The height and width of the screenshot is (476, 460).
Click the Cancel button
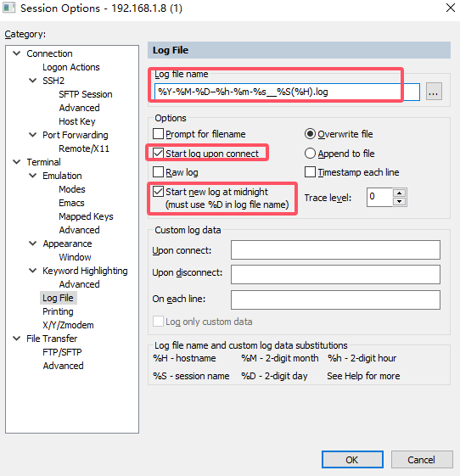pyautogui.click(x=422, y=460)
